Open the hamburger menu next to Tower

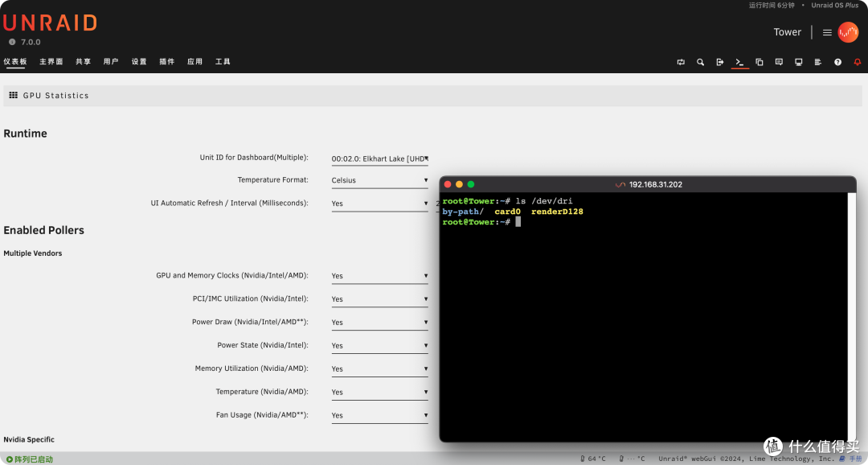(827, 32)
